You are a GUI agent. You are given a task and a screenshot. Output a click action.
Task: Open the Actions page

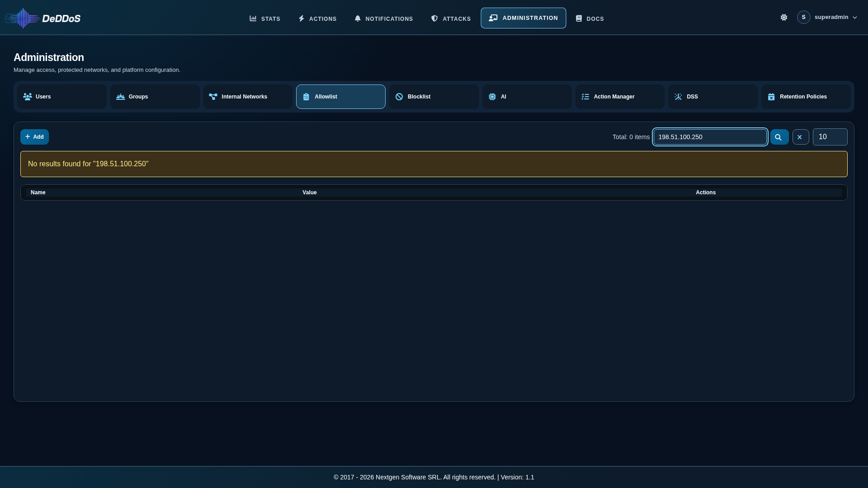click(317, 19)
